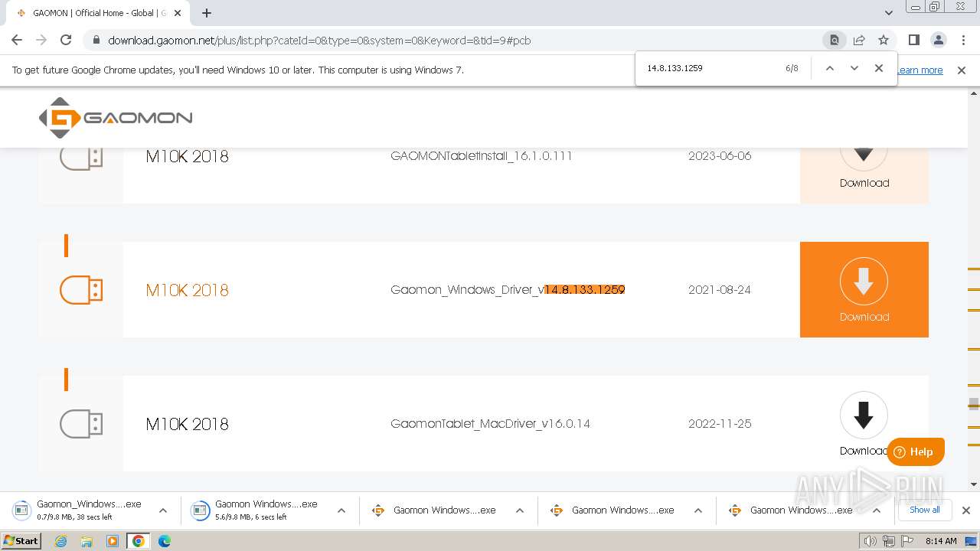Go back to the previous page
980x551 pixels.
point(17,41)
